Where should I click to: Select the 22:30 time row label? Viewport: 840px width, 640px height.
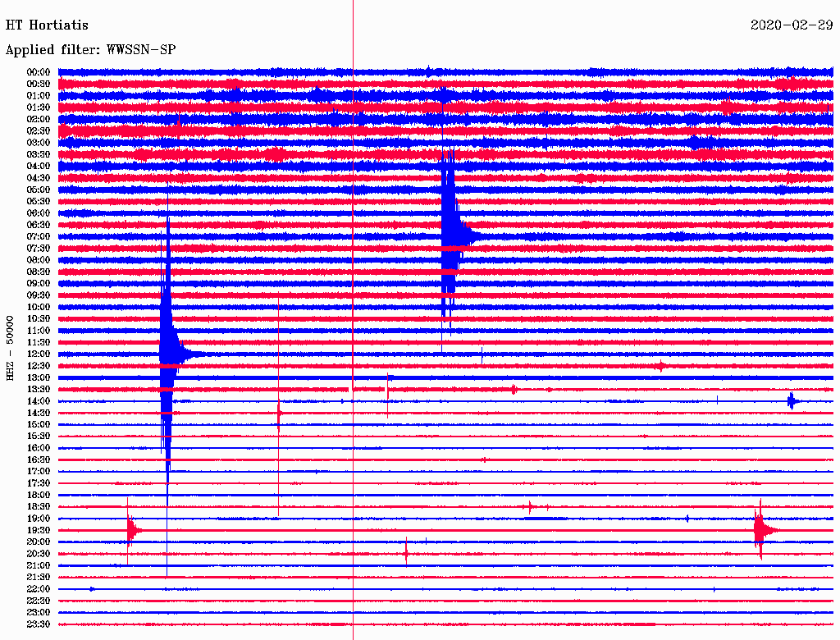point(39,601)
